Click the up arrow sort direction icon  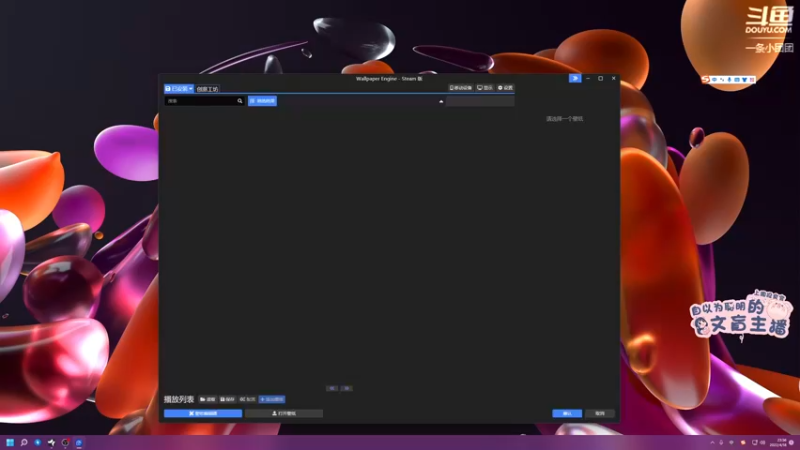(441, 102)
